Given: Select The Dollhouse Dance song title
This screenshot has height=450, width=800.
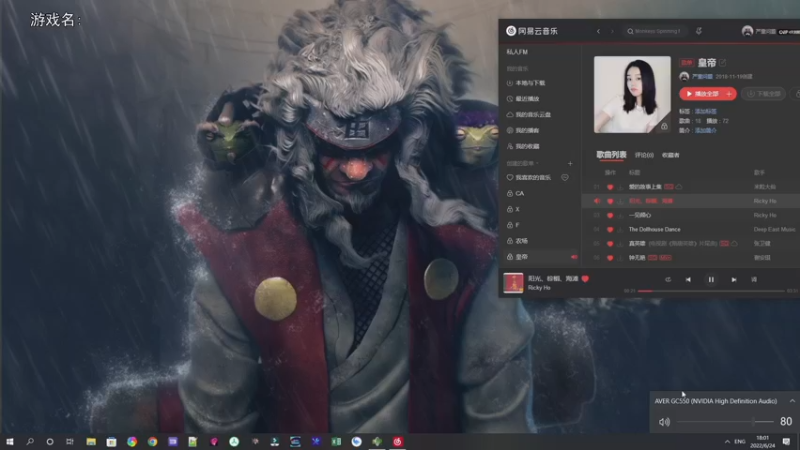Looking at the screenshot, I should [x=654, y=230].
